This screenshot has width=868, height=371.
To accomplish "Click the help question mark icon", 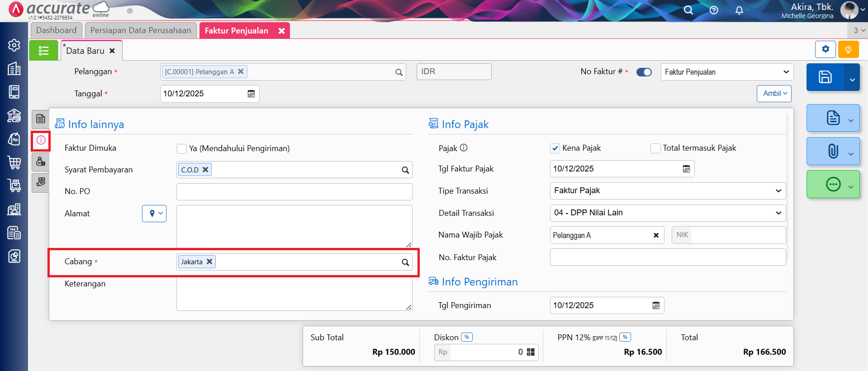I will pos(714,10).
